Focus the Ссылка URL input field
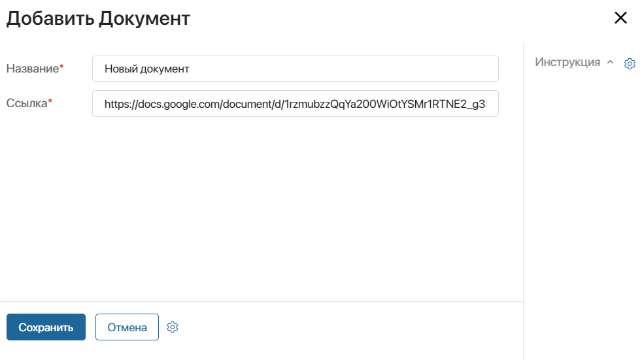The width and height of the screenshot is (644, 360). click(x=296, y=104)
